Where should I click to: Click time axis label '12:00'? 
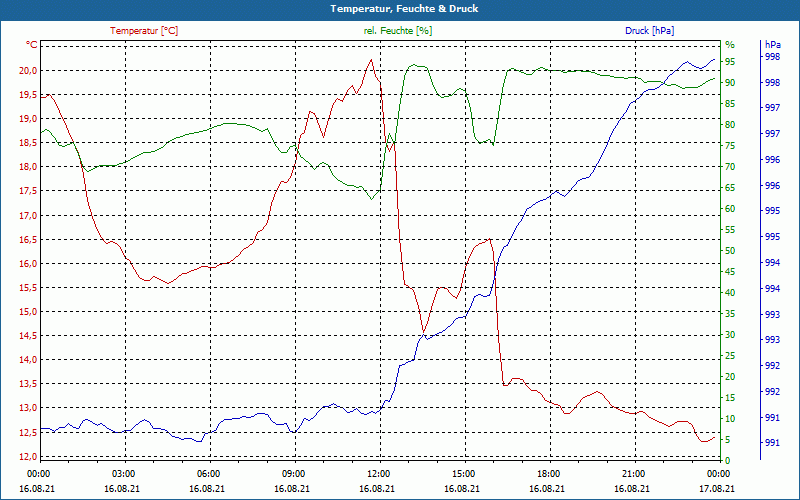tap(378, 473)
